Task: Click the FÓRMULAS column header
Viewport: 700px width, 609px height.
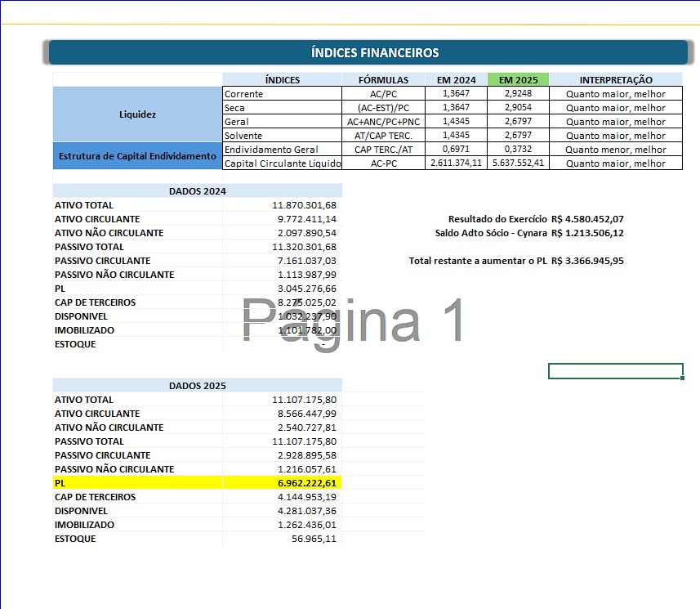Action: [383, 80]
